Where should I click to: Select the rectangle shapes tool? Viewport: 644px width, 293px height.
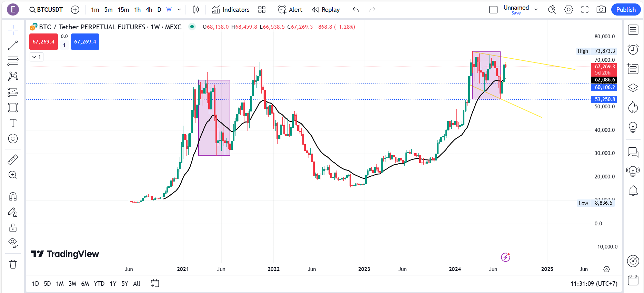(x=13, y=107)
